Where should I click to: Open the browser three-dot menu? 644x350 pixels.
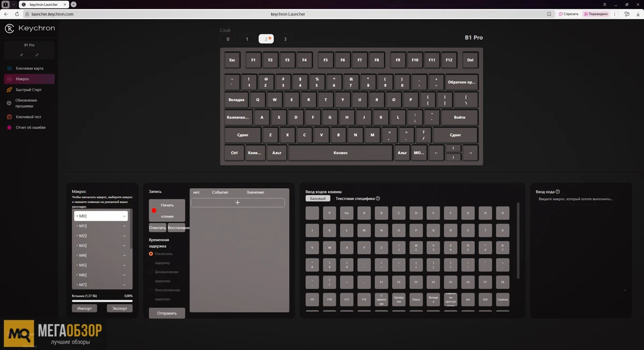(615, 14)
